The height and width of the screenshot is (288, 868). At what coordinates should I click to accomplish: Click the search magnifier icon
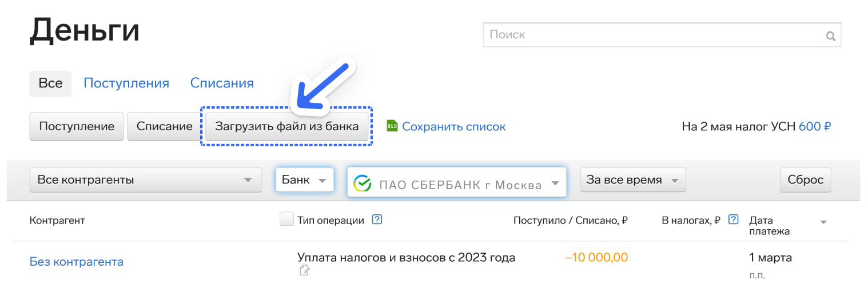coord(830,36)
